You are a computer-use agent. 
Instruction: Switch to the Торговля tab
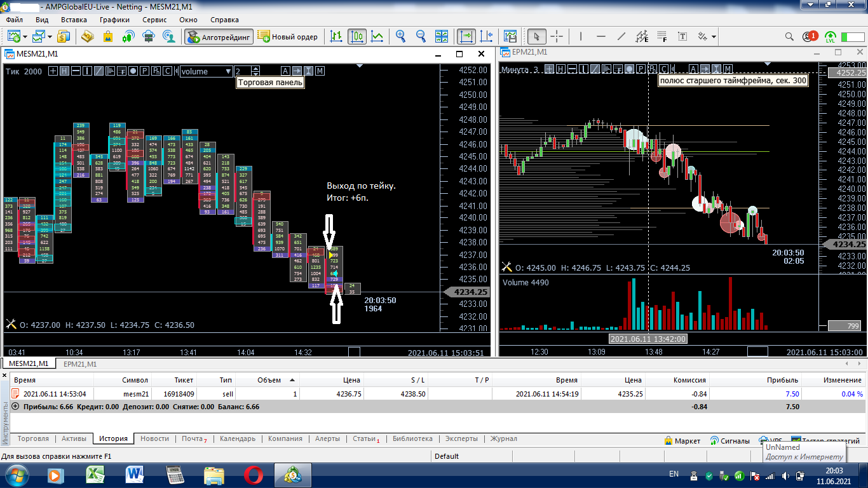(33, 438)
